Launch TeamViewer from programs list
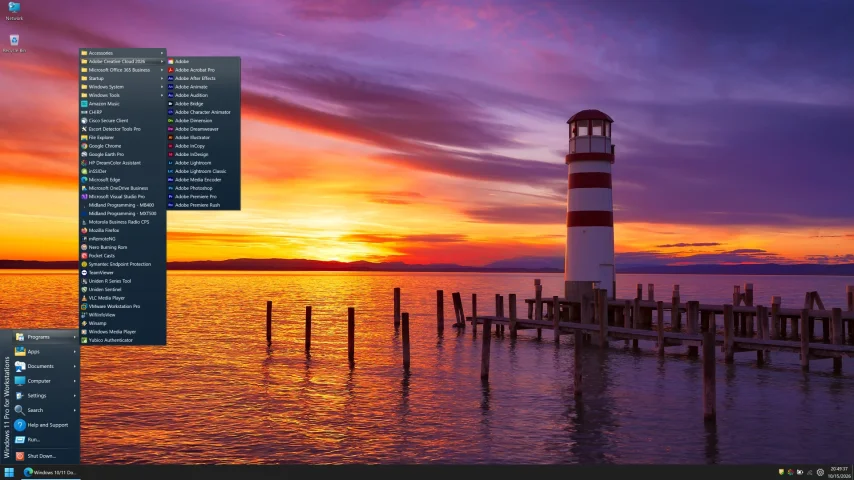Image resolution: width=854 pixels, height=480 pixels. coord(123,272)
